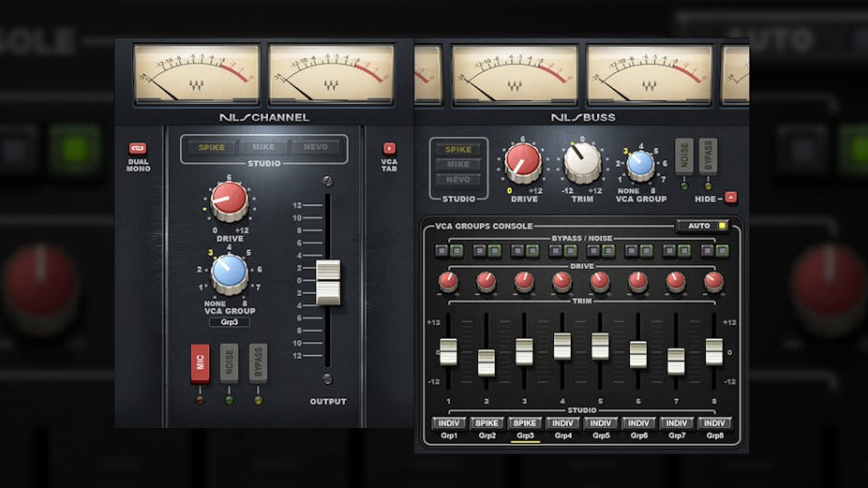Click the last Drive knob in VCA Groups Console
This screenshot has height=488, width=868.
[714, 281]
